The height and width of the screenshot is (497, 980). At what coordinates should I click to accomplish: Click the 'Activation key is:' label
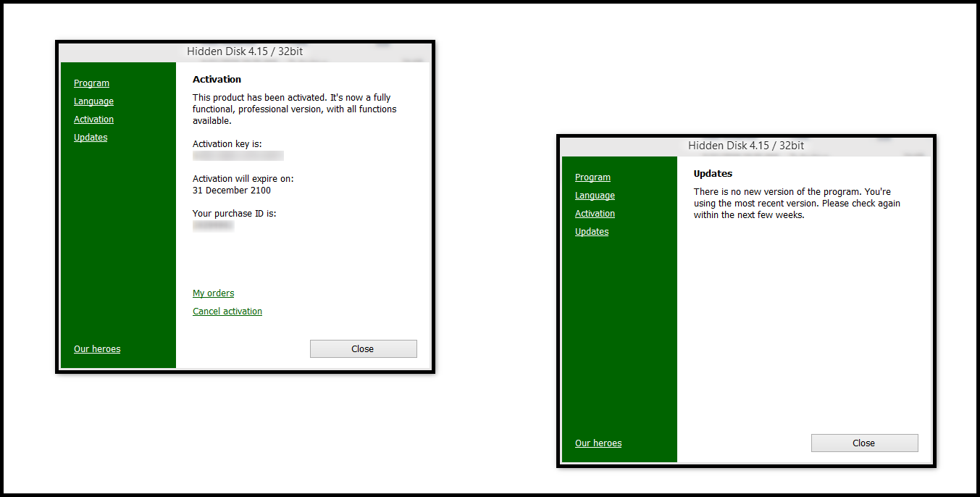(227, 144)
